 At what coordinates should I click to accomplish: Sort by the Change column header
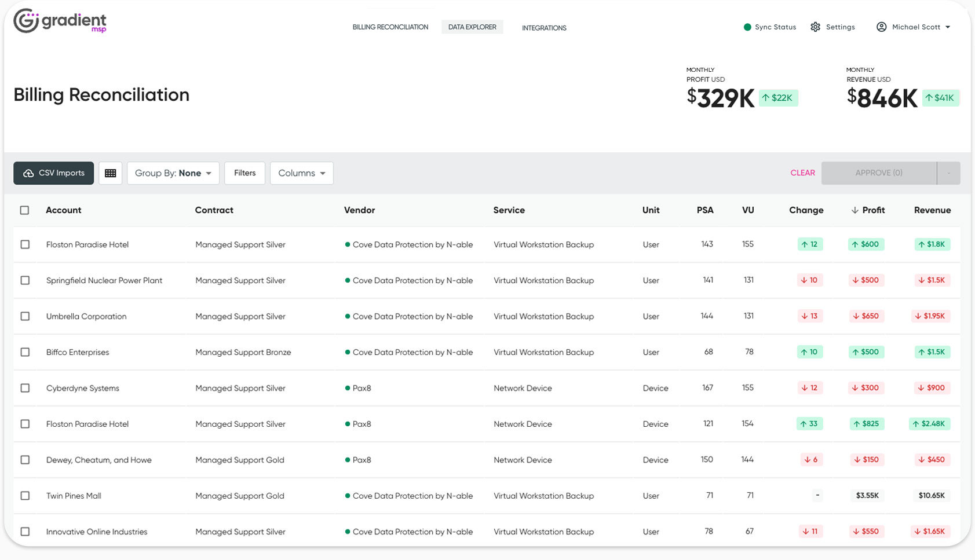click(x=806, y=210)
